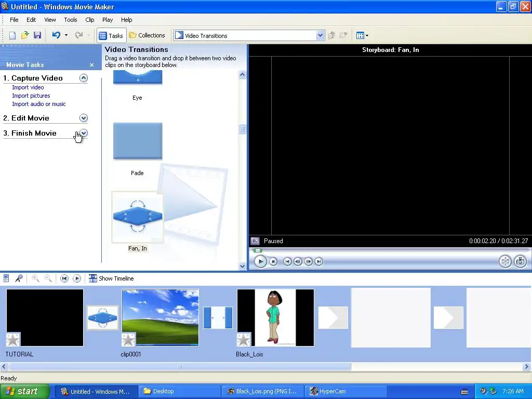
Task: Expand the Edit Movie section
Action: pos(84,118)
